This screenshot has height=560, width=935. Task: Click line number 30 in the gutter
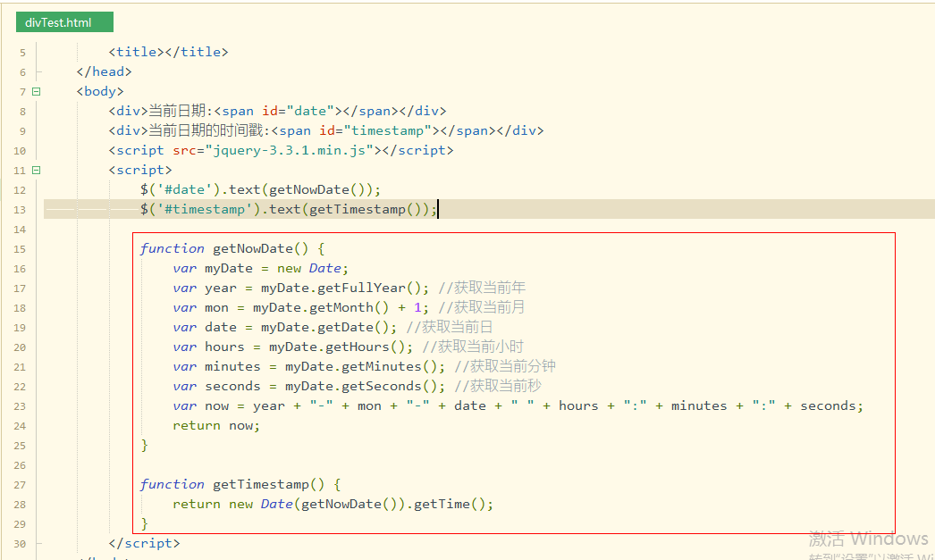(x=20, y=544)
